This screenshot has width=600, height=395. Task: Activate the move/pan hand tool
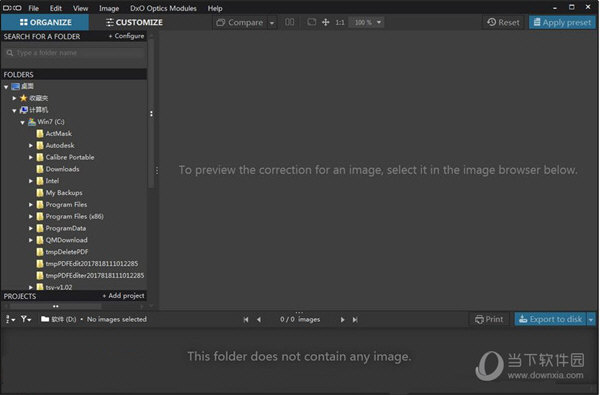[326, 22]
